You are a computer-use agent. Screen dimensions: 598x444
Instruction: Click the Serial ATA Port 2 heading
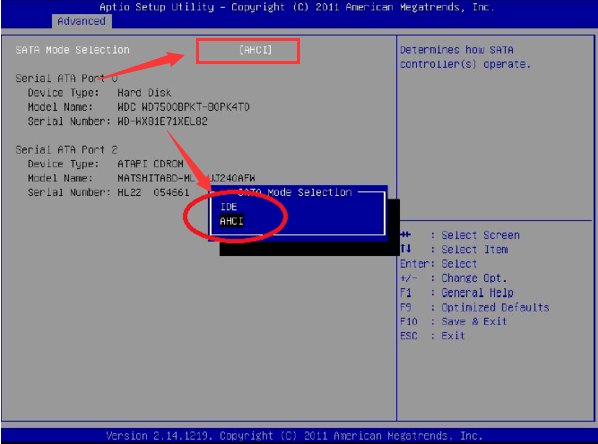[x=66, y=150]
